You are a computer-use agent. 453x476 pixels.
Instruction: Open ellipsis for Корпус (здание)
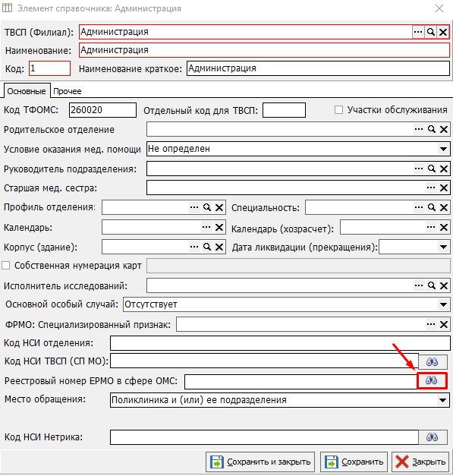point(194,247)
